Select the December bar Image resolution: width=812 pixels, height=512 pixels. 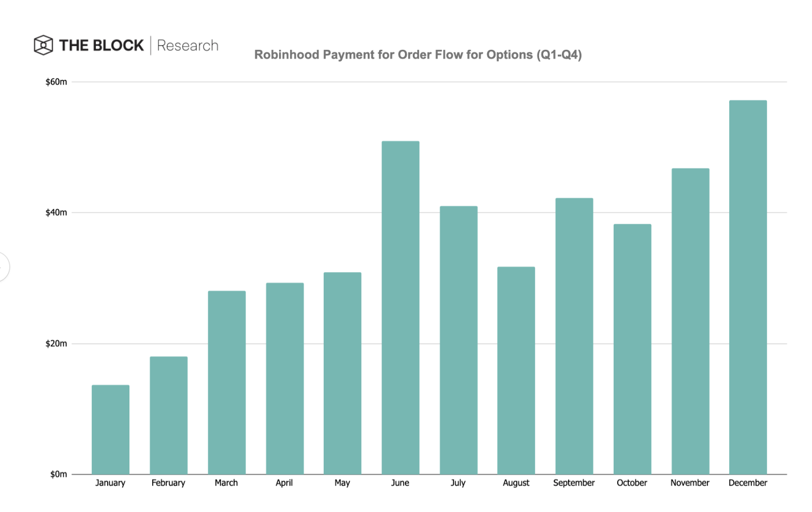pos(748,287)
